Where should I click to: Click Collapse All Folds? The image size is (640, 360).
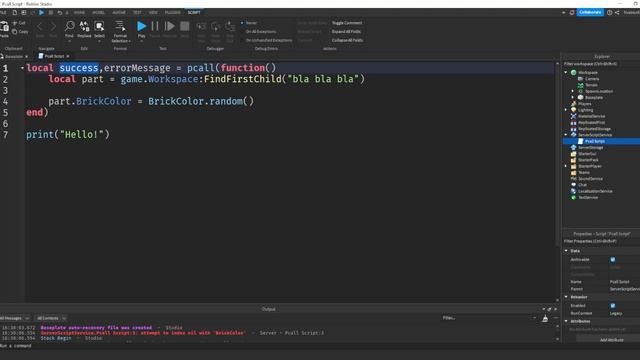click(347, 40)
